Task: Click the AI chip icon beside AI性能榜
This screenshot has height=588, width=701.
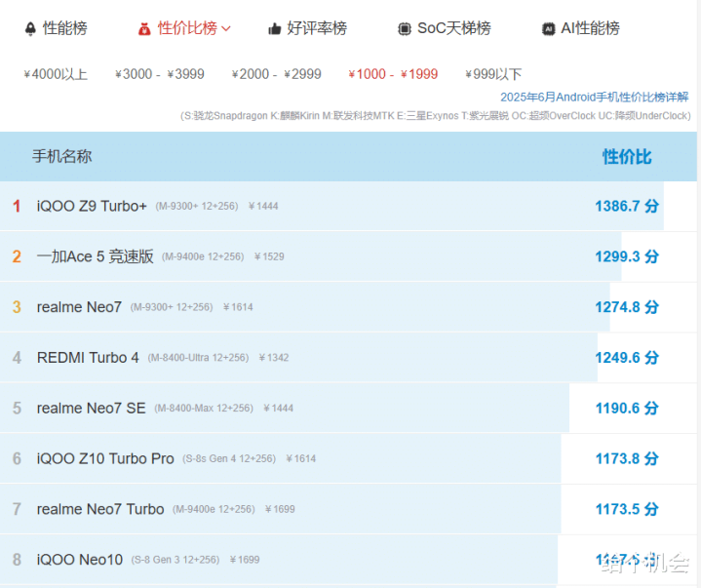Action: [549, 29]
